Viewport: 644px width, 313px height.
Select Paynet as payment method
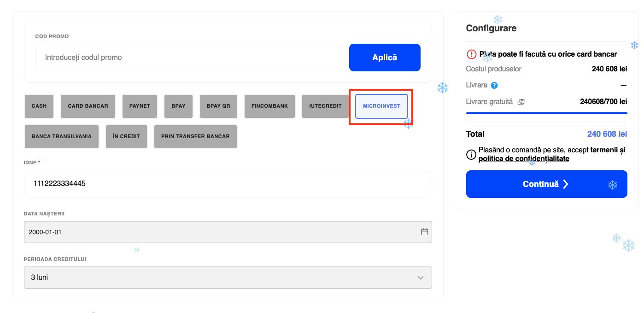[140, 106]
